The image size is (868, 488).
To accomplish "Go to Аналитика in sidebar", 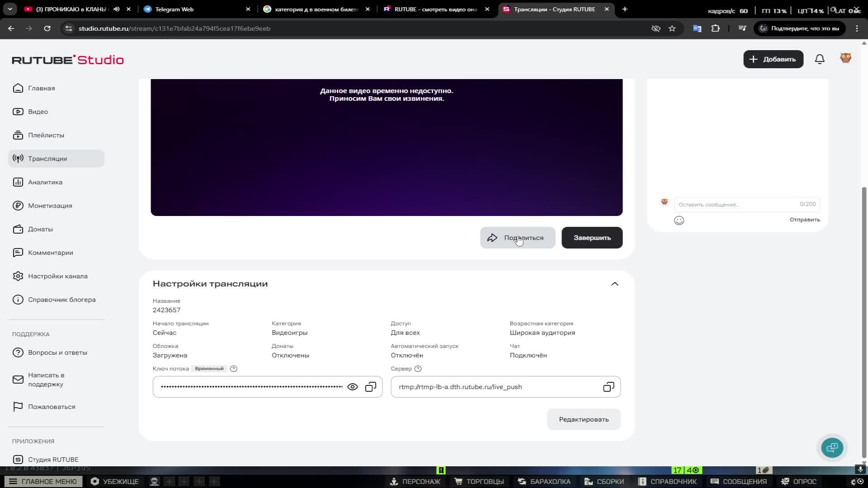I will coord(45,182).
